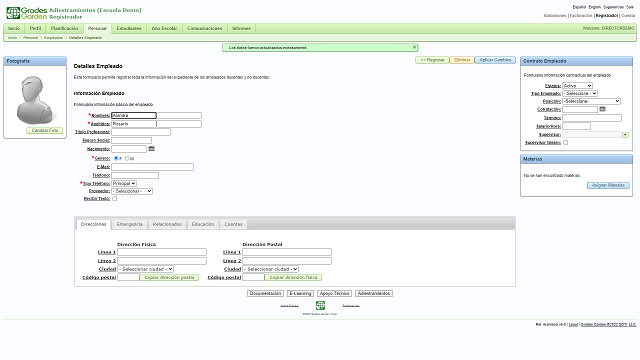Open the Perfil menu
640x360 pixels.
tap(35, 28)
